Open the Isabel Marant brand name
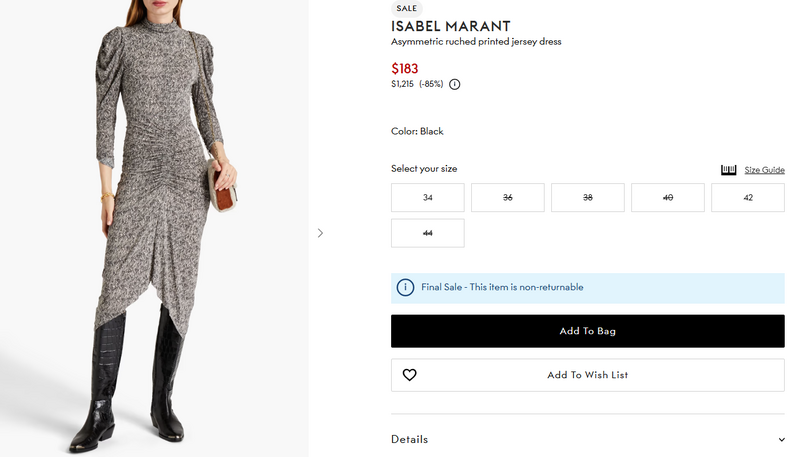The image size is (800, 457). (x=437, y=26)
